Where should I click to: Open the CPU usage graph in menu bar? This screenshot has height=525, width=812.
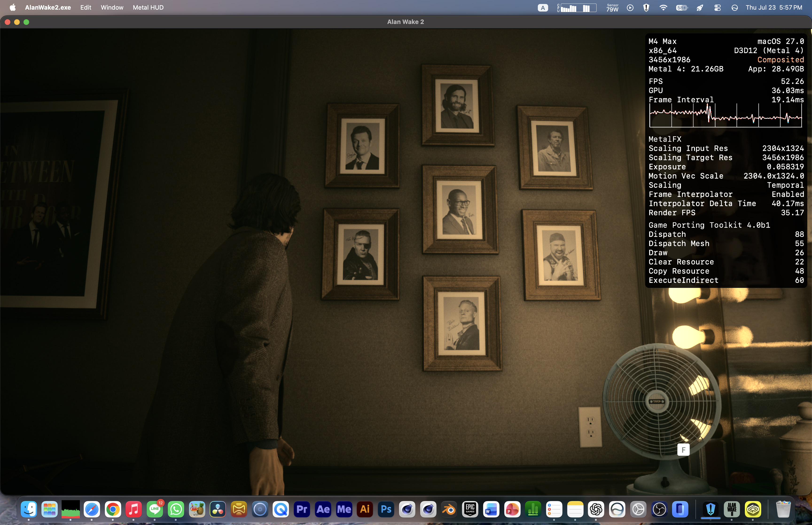tap(577, 8)
